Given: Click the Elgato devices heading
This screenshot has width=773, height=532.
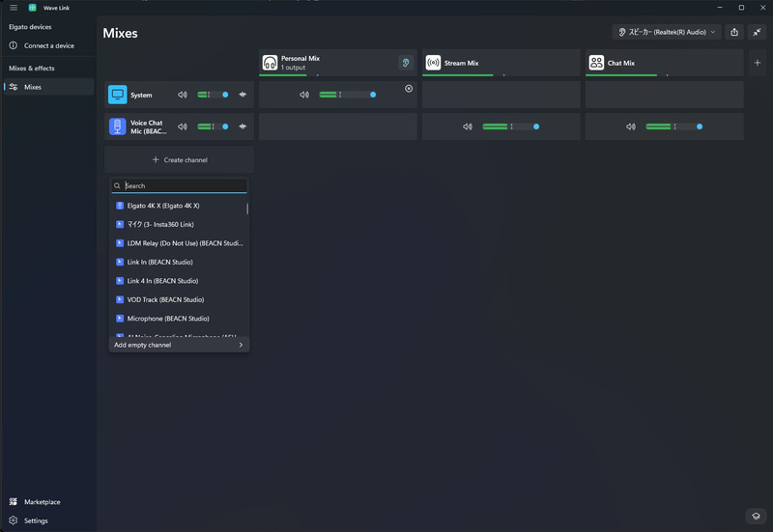Looking at the screenshot, I should click(30, 27).
